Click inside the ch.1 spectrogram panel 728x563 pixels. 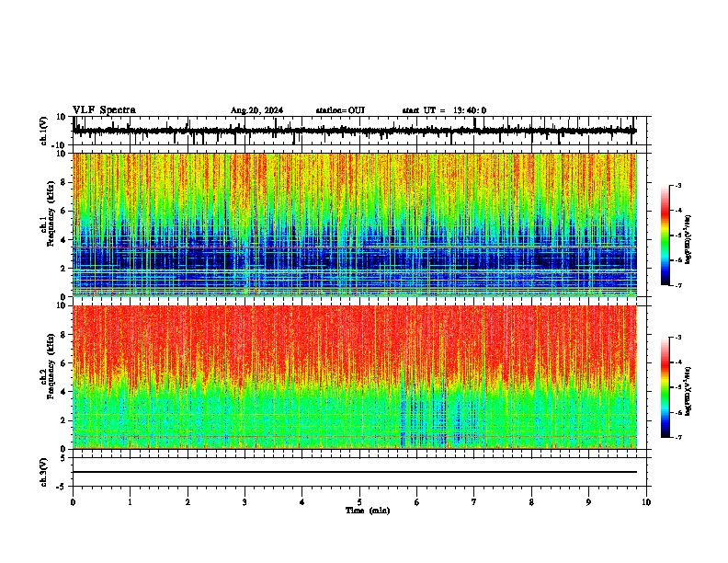355,224
